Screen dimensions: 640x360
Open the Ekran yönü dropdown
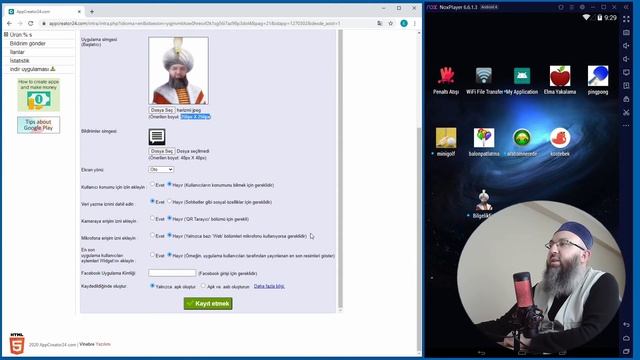click(x=161, y=169)
